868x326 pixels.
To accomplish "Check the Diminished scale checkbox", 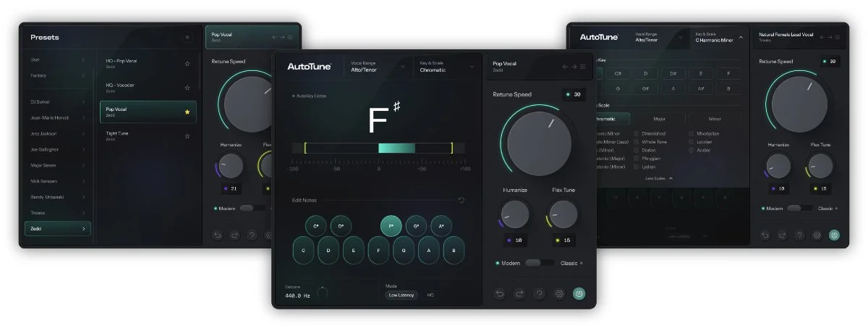I will pos(637,133).
